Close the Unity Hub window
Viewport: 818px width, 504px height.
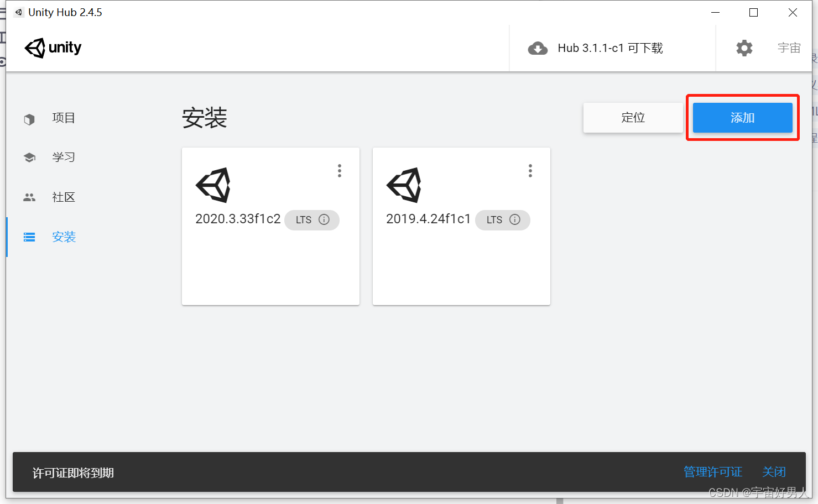pyautogui.click(x=793, y=12)
